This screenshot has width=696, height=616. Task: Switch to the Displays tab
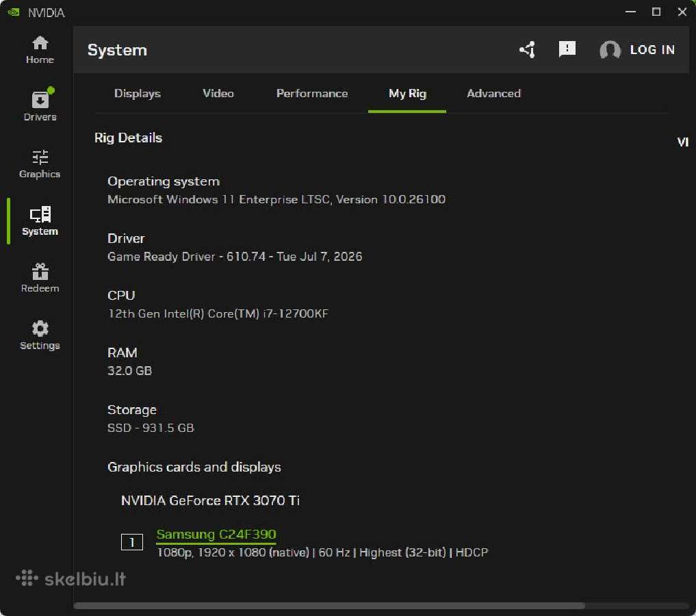click(x=137, y=94)
